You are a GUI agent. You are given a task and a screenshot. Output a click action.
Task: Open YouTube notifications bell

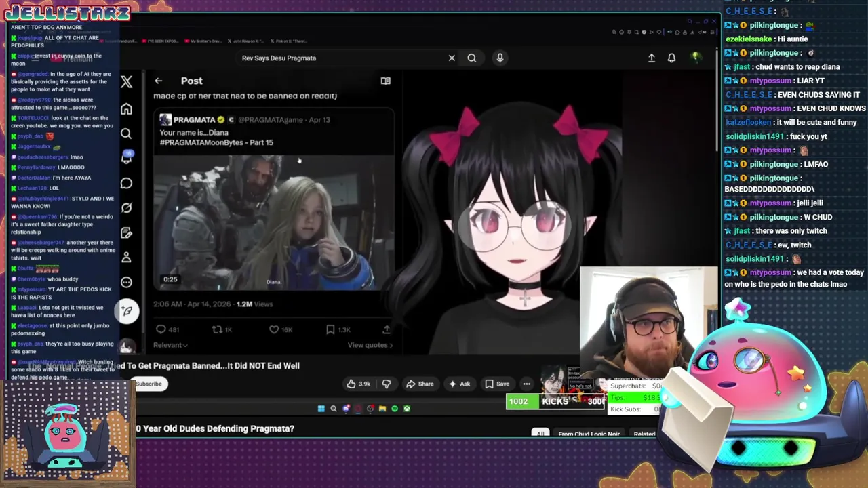click(x=671, y=58)
